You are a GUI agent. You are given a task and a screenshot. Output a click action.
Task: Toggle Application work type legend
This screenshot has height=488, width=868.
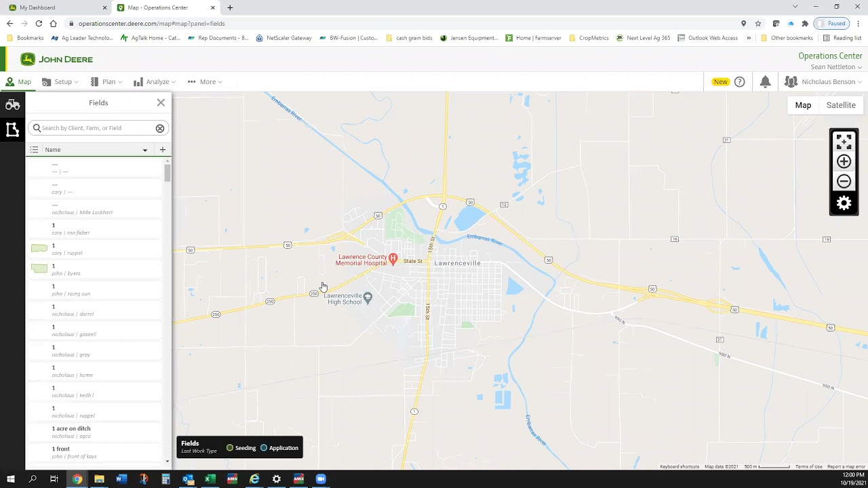tap(279, 448)
